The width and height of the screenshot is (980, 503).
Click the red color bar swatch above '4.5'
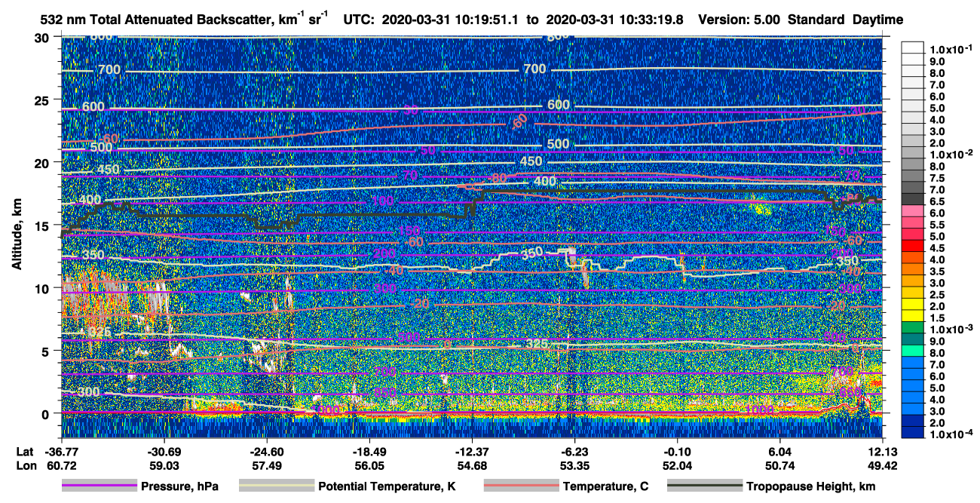(912, 245)
